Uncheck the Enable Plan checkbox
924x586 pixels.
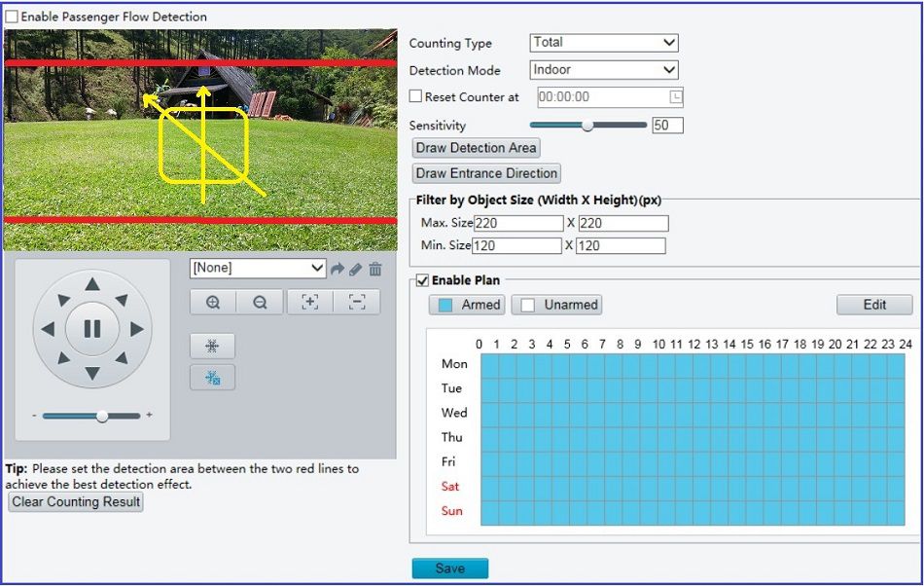[422, 280]
